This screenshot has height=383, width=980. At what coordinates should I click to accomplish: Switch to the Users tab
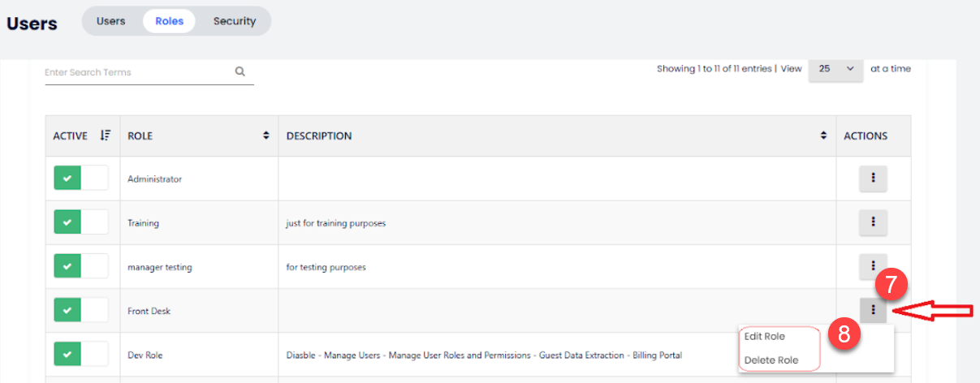[110, 21]
